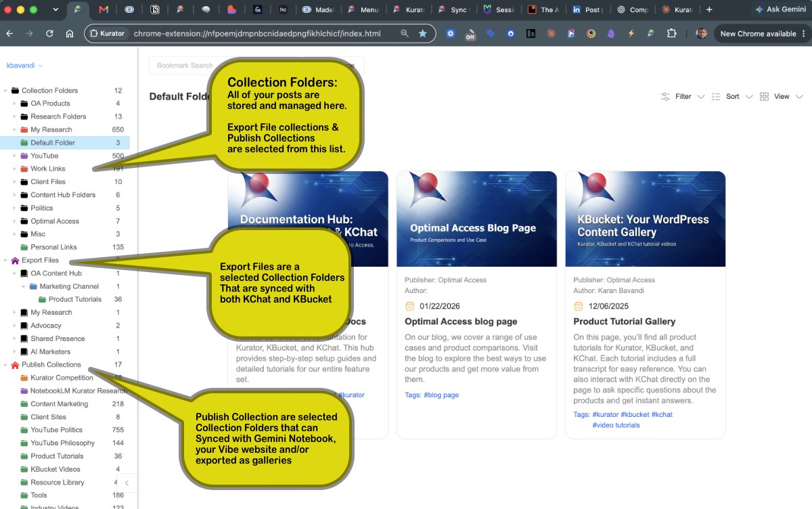
Task: Open the KBucket WordPress Content Gallery thumbnail
Action: 645,219
